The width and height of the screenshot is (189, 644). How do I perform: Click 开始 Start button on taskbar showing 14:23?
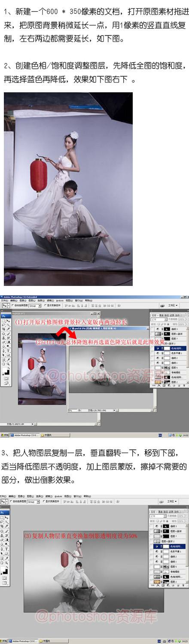[4, 641]
